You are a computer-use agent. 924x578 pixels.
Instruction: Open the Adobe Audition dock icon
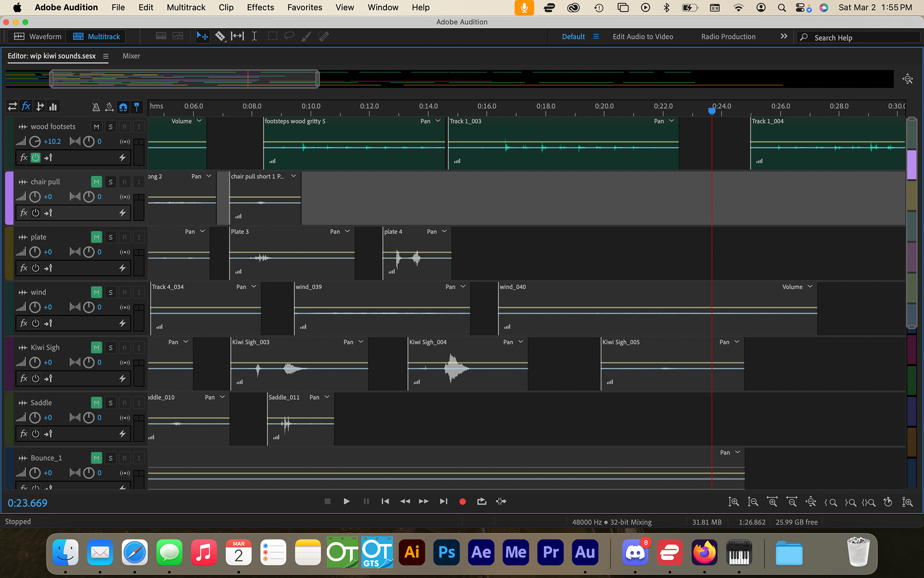pyautogui.click(x=585, y=552)
